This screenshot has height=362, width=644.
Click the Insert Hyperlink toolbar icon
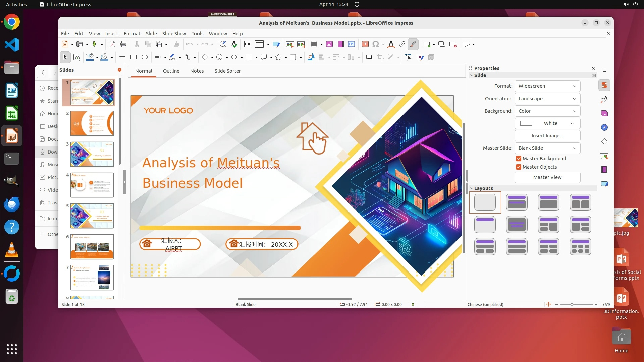(402, 44)
